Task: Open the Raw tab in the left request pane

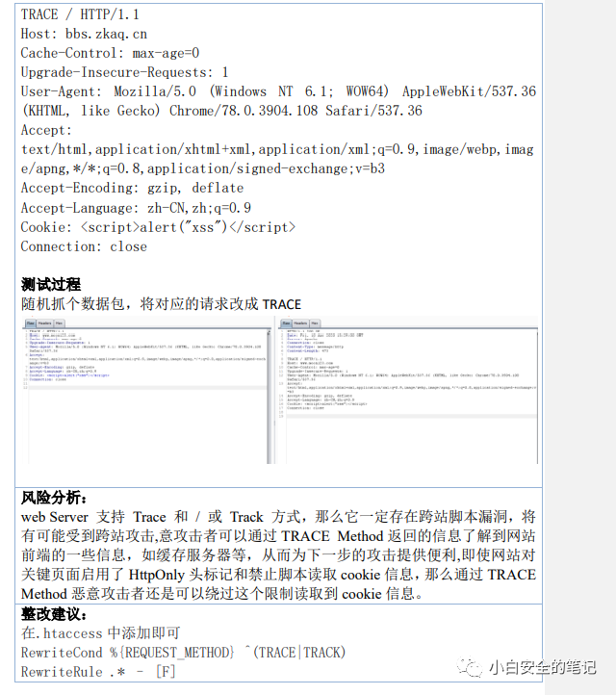Action: [31, 323]
